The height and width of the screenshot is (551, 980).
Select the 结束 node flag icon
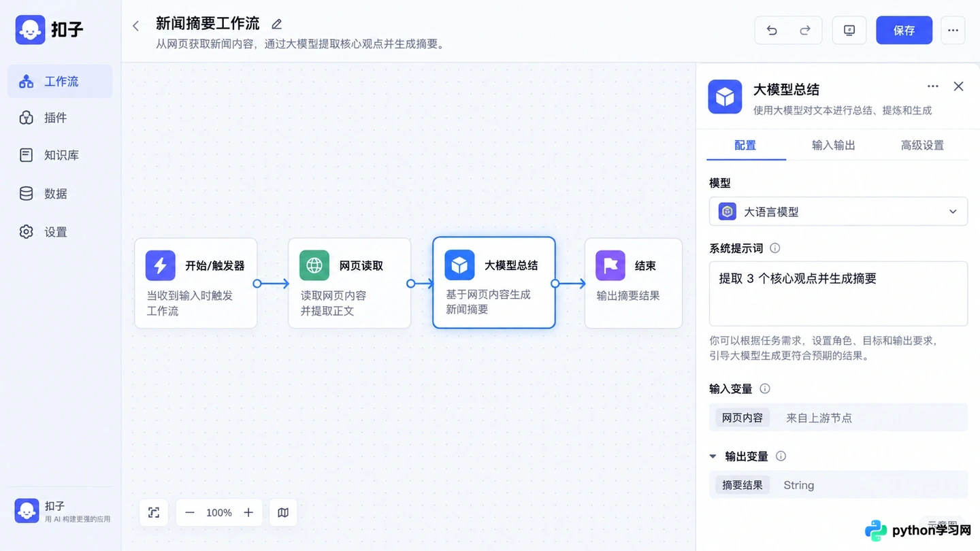click(x=610, y=265)
